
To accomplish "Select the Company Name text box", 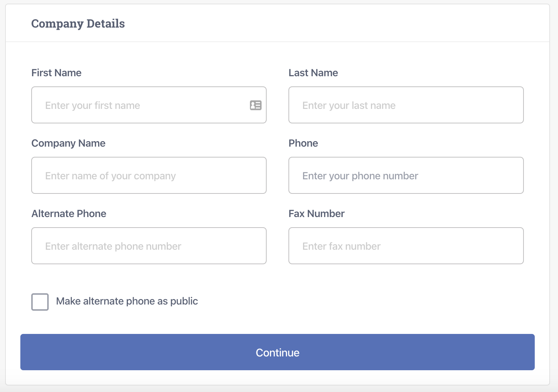I will (149, 176).
